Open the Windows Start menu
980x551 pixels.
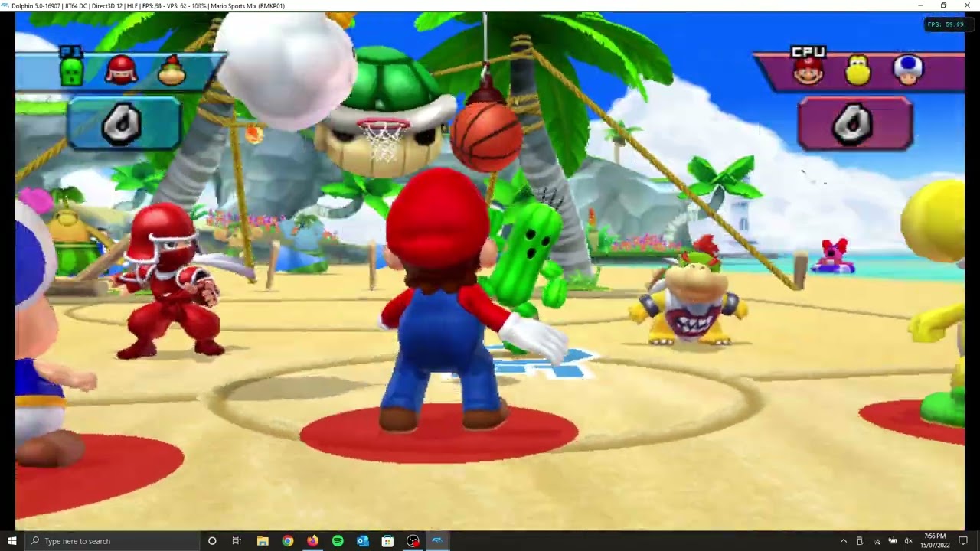(11, 541)
